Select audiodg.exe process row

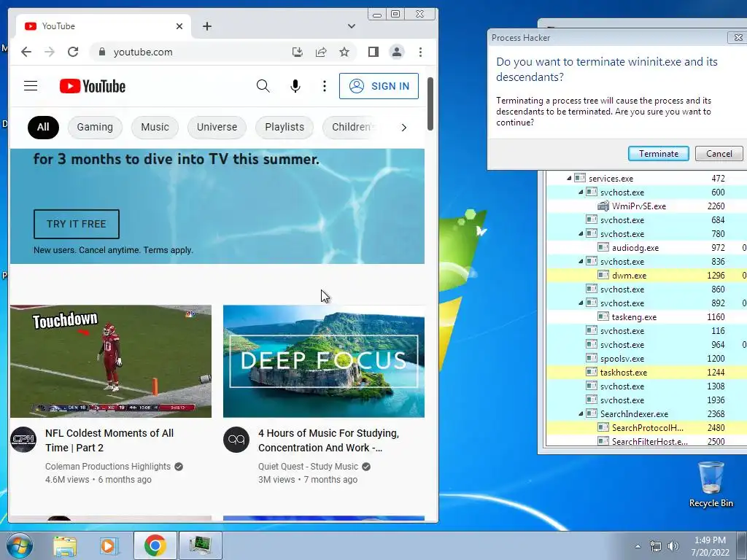(646, 248)
